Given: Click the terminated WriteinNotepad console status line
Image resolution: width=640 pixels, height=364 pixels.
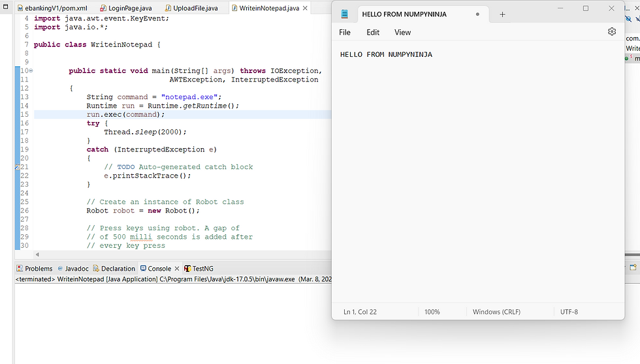Looking at the screenshot, I should (174, 279).
